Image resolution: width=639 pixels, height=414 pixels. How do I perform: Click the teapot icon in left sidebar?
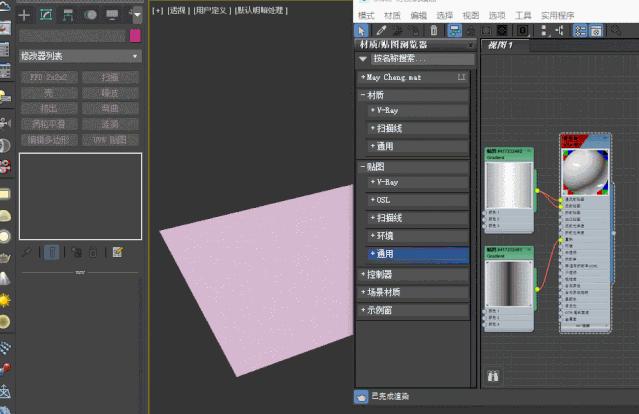pyautogui.click(x=5, y=258)
